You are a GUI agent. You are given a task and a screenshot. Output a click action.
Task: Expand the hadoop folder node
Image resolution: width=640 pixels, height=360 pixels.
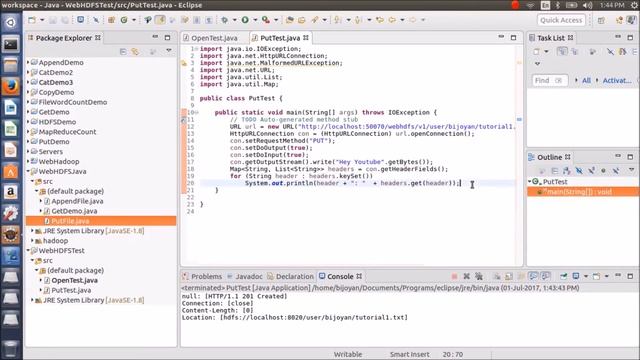33,240
